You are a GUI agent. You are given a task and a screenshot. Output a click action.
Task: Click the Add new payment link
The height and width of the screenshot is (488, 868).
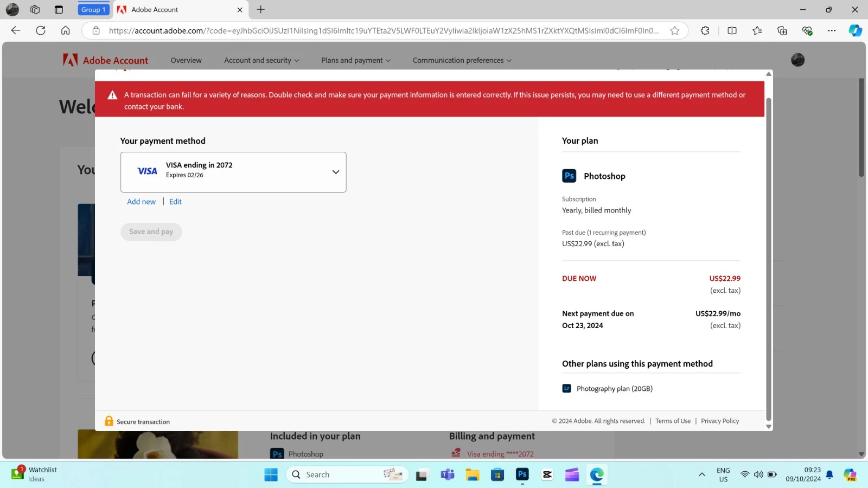141,201
